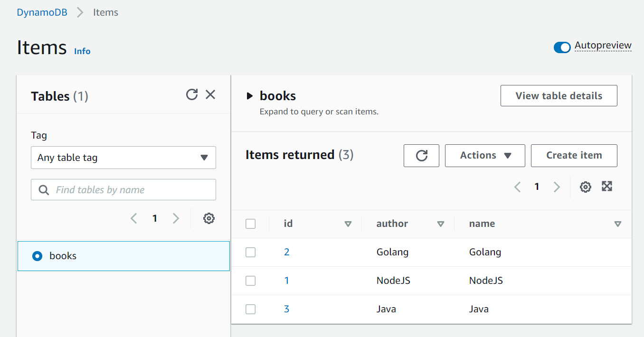Navigate to DynamoDB breadcrumb

pyautogui.click(x=42, y=12)
